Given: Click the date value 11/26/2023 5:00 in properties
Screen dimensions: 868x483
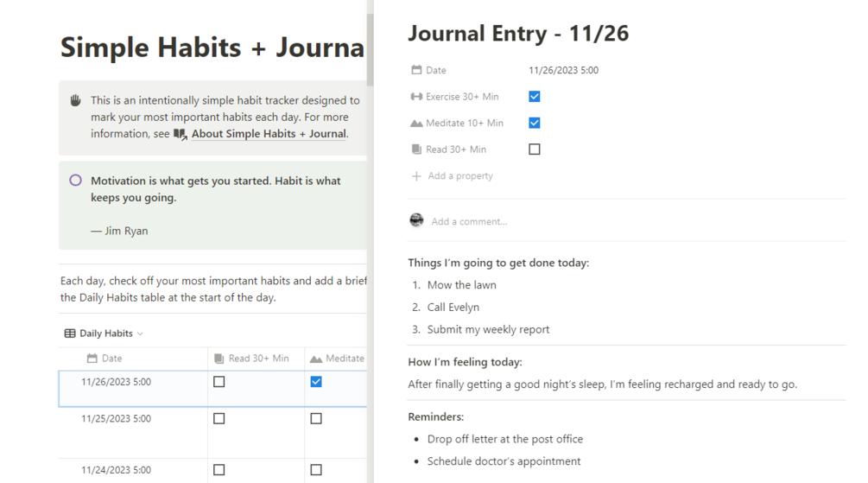Looking at the screenshot, I should pos(563,71).
